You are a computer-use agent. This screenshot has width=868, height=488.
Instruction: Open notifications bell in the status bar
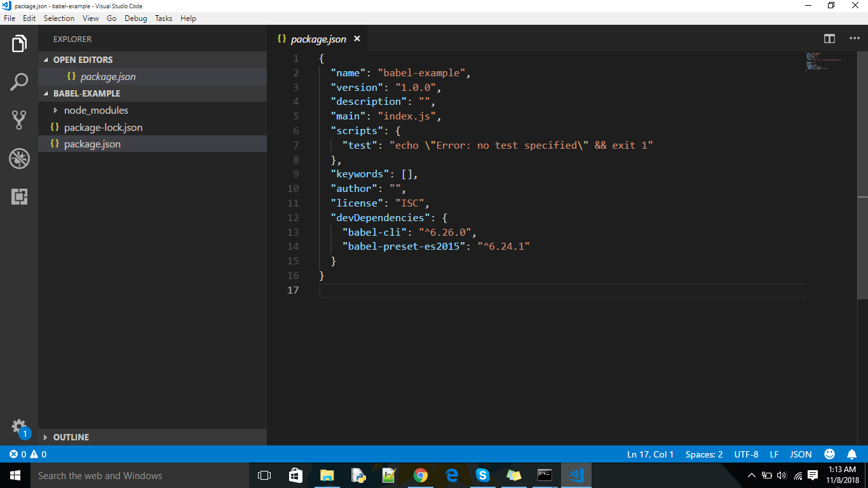(x=851, y=454)
